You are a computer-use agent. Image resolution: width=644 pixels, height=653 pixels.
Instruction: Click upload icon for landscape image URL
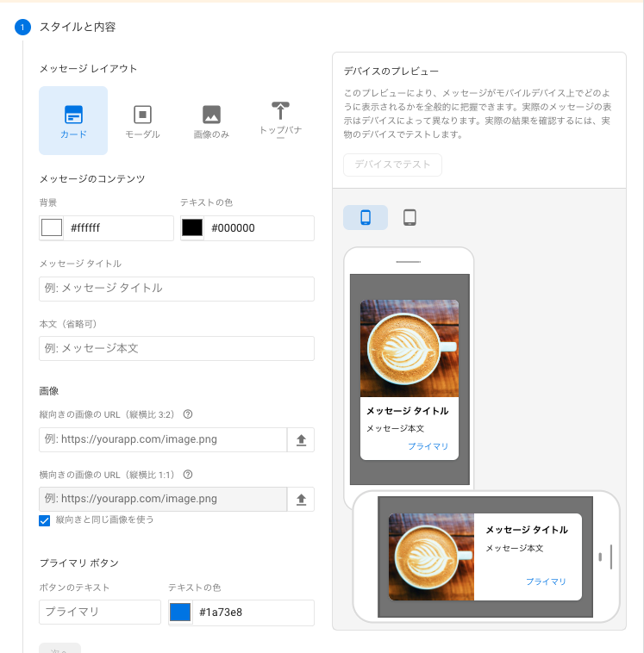click(301, 499)
